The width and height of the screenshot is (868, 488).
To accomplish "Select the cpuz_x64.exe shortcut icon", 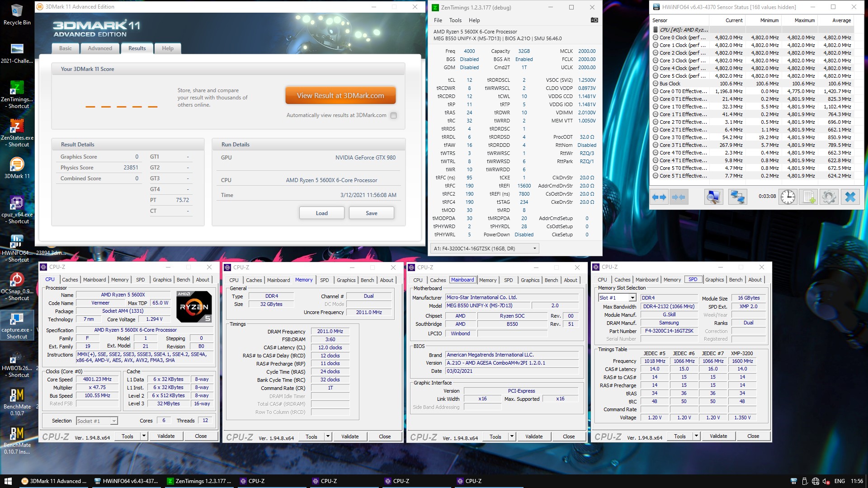I will pyautogui.click(x=17, y=209).
